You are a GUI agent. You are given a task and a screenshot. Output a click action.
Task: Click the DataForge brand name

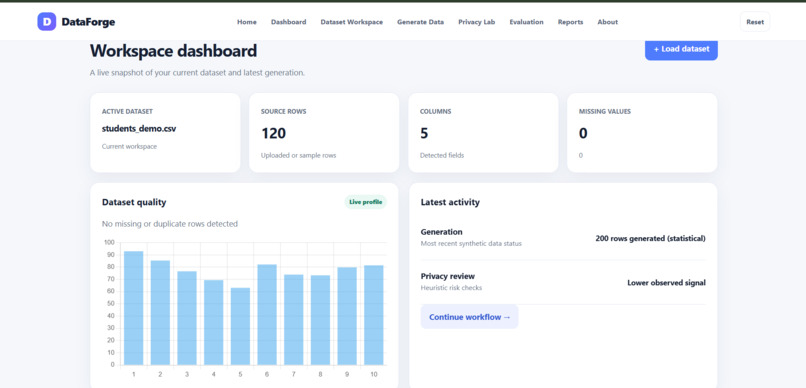[x=88, y=22]
